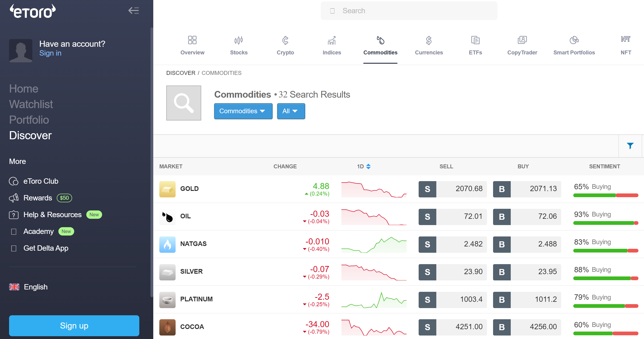Click the user avatar placeholder
Screen dimensions: 644x339
point(21,50)
